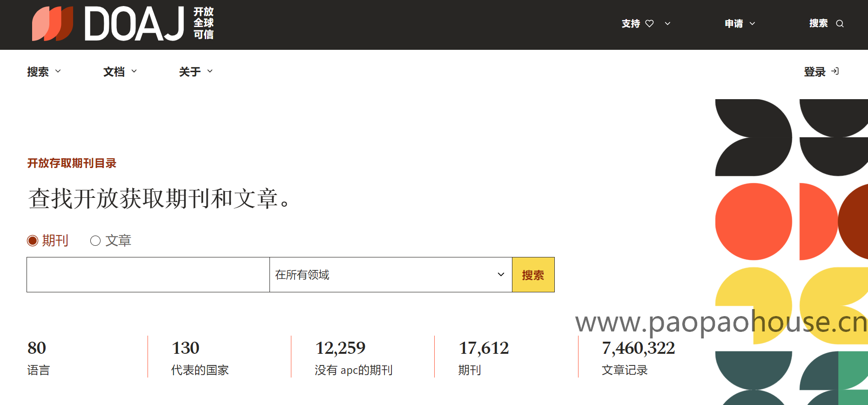
Task: Open the 关于 navigation menu chevron
Action: (210, 71)
